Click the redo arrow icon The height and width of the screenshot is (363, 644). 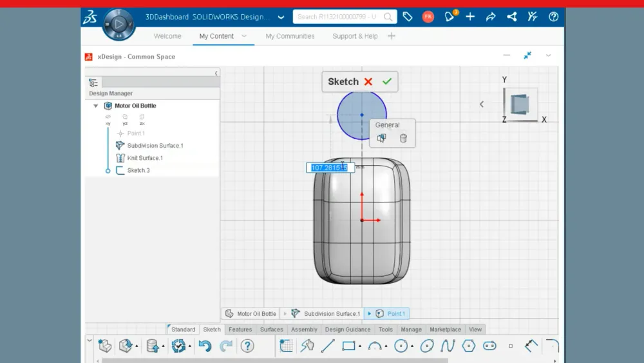(226, 346)
